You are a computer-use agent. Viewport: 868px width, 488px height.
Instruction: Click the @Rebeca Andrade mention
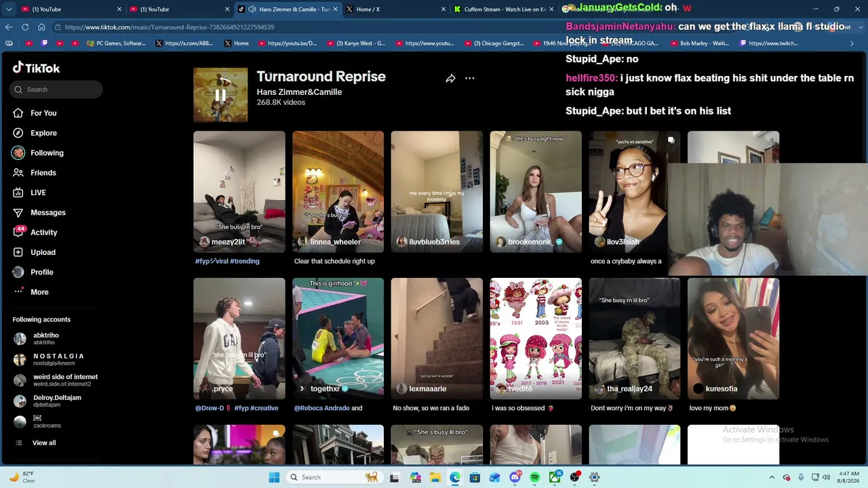click(321, 408)
